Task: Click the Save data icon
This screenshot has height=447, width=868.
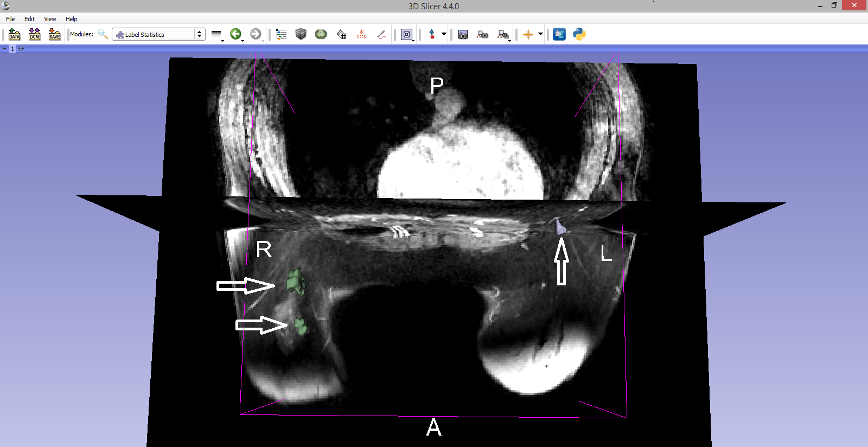Action: [x=54, y=34]
